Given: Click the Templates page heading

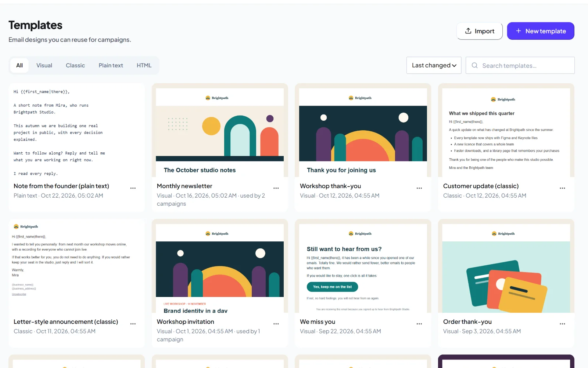Looking at the screenshot, I should pyautogui.click(x=35, y=25).
